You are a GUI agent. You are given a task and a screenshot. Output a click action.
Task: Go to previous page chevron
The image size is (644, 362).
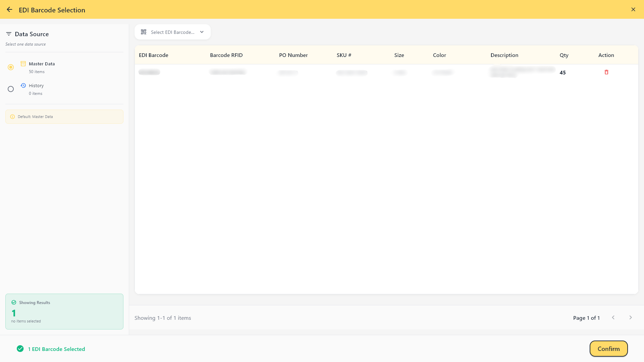tap(613, 318)
